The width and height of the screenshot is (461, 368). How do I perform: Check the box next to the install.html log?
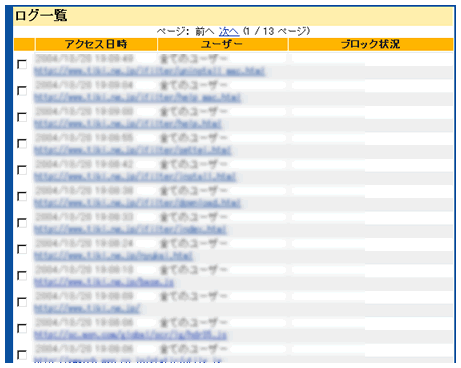click(x=22, y=170)
